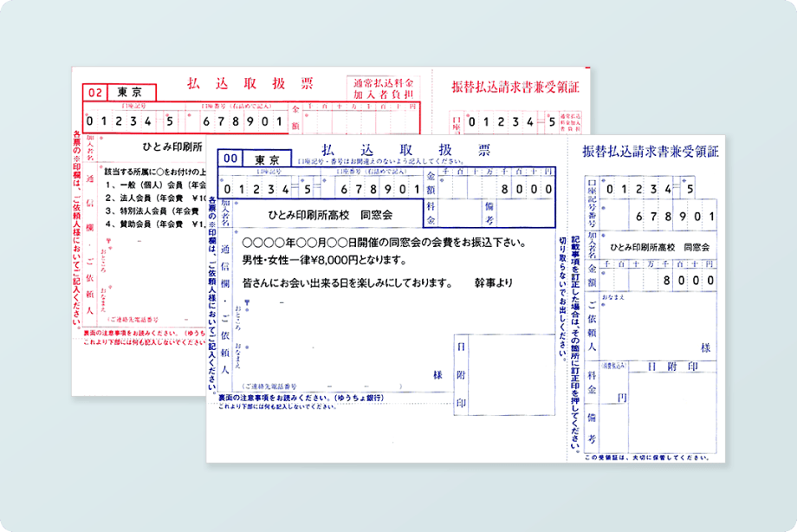
Task: Select the 8000 amount on the receipt section
Action: [687, 282]
